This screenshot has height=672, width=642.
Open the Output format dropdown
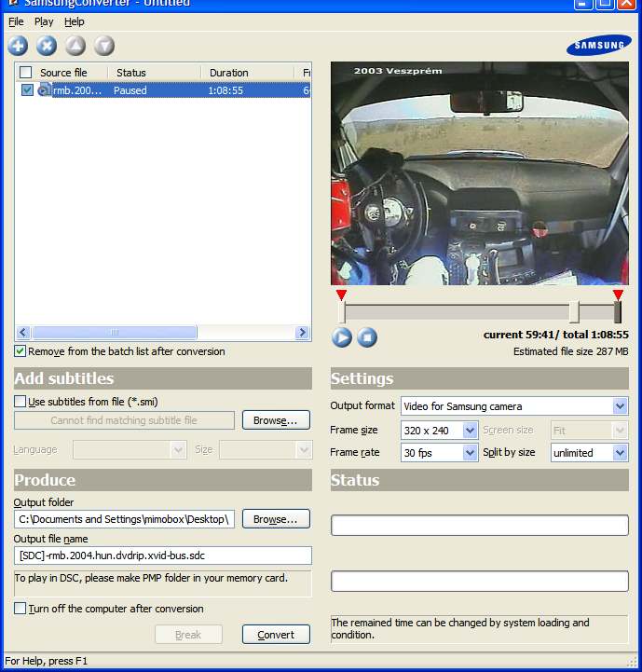pos(620,405)
